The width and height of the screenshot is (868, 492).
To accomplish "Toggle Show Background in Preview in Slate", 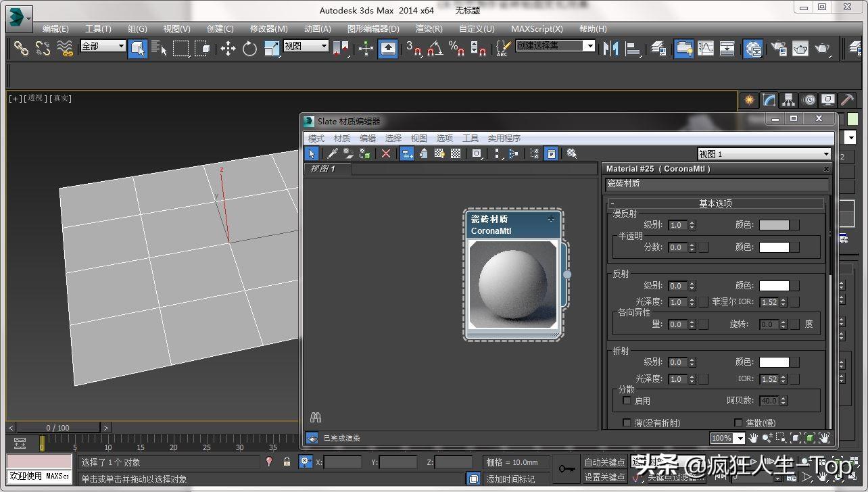I will [x=456, y=154].
